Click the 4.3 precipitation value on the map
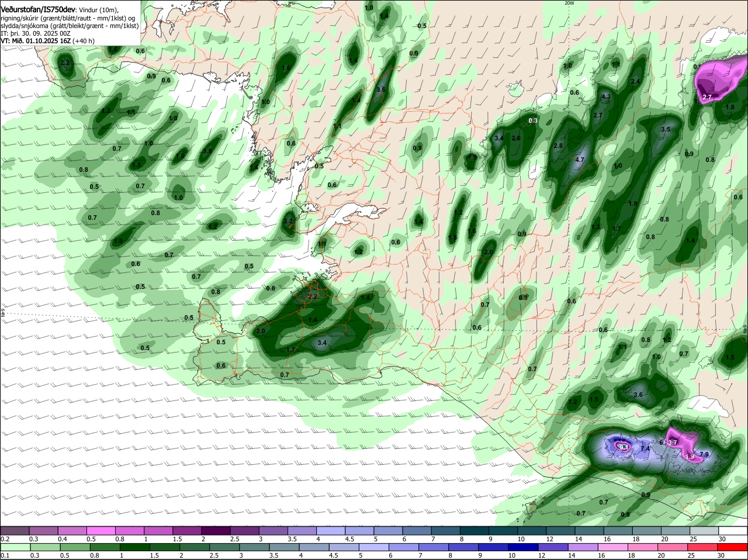 pos(605,97)
